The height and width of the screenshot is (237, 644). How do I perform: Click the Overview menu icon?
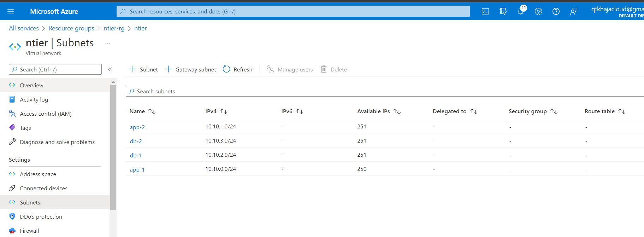(x=12, y=85)
